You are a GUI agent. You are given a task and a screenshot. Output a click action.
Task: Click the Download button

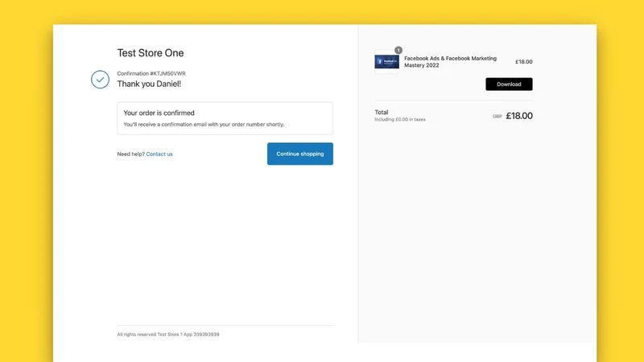click(509, 84)
